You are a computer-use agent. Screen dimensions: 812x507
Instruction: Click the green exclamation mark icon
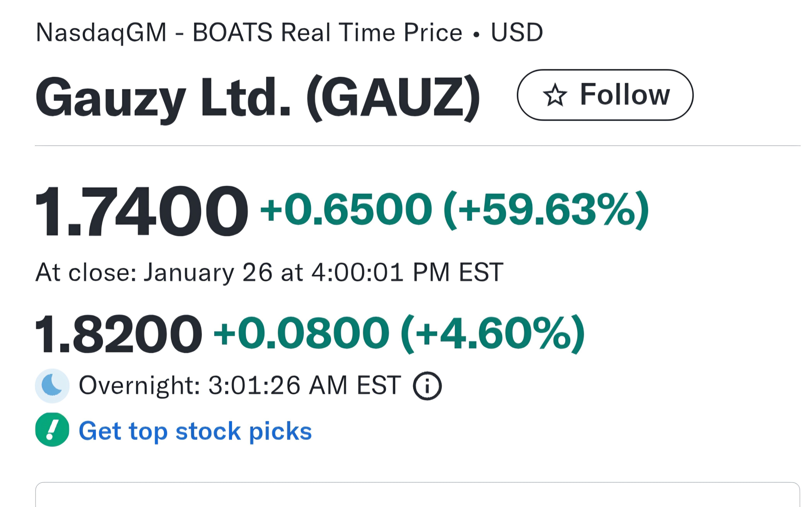[x=52, y=430]
